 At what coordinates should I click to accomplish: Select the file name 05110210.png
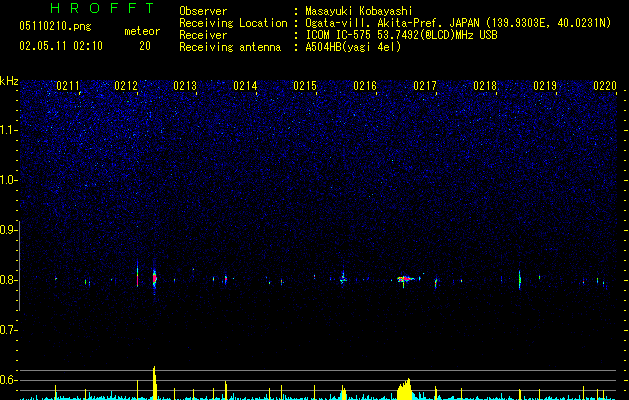tap(55, 26)
